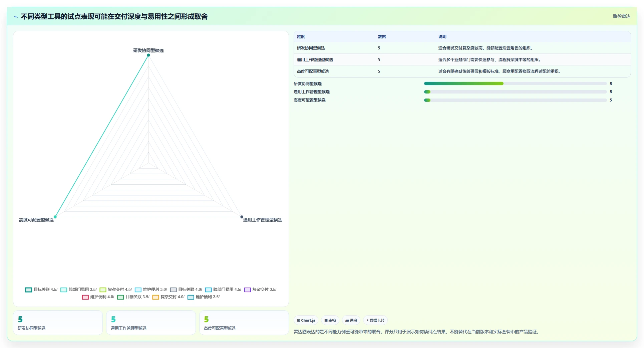Toggle the 目标关联 4.5/ legend entry
The image size is (644, 348).
41,290
